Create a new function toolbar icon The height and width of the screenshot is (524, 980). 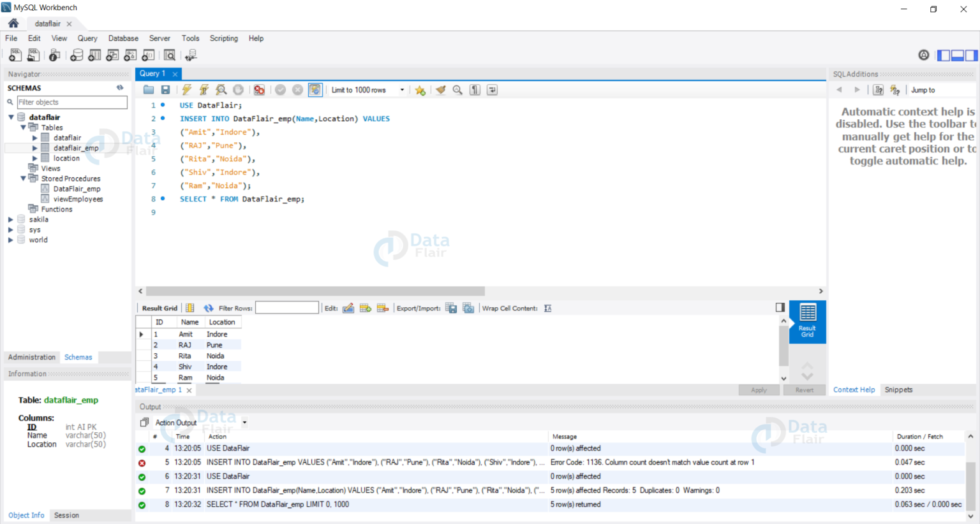[x=148, y=55]
